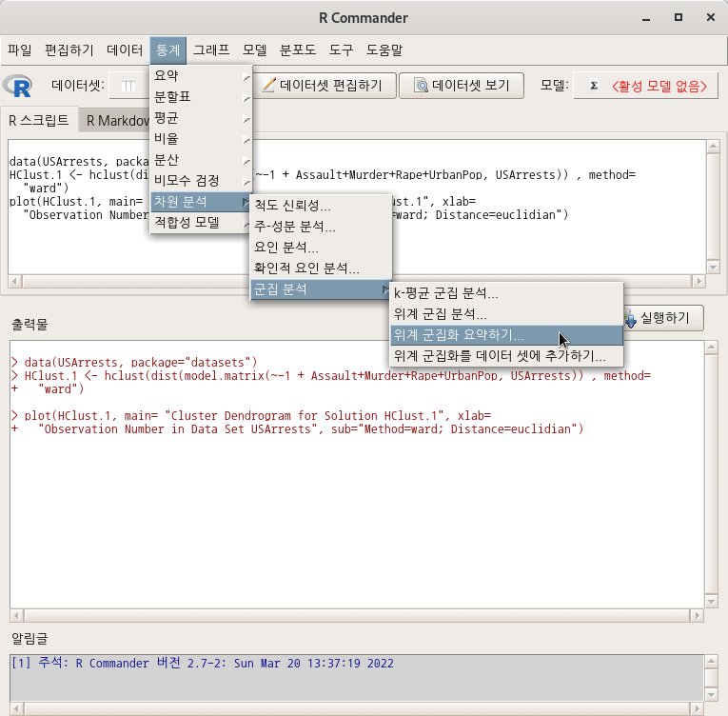Expand the 적합성 모델 submenu

click(x=201, y=223)
